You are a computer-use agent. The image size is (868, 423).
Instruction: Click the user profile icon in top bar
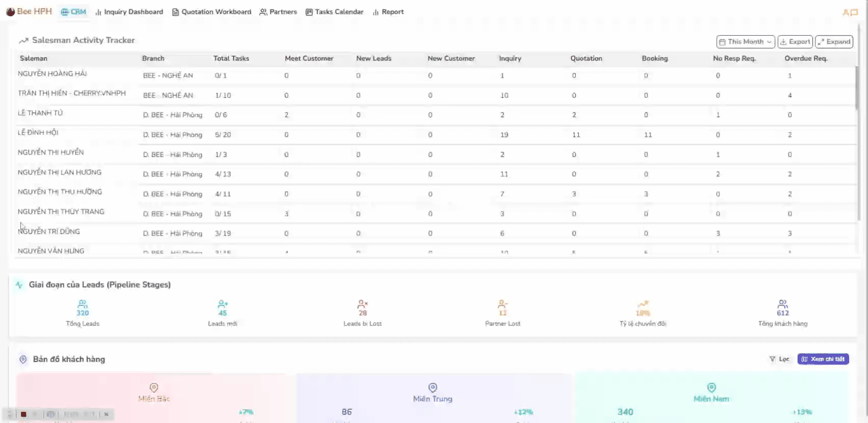(x=850, y=12)
